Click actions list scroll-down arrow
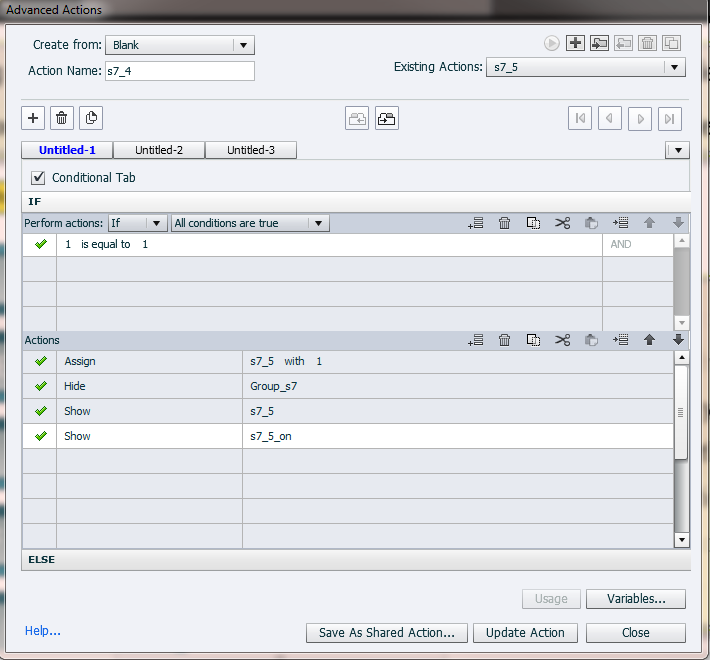This screenshot has height=660, width=710. [681, 540]
